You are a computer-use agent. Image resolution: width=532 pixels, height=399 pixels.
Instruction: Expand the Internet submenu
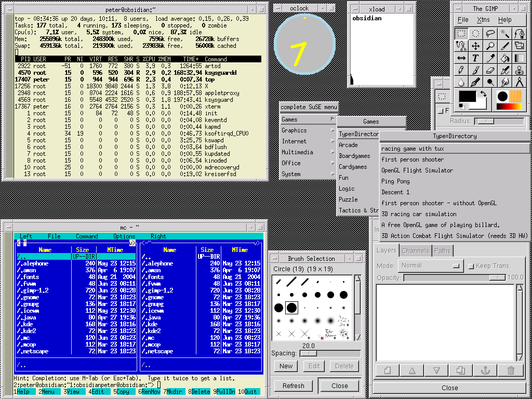pos(308,141)
